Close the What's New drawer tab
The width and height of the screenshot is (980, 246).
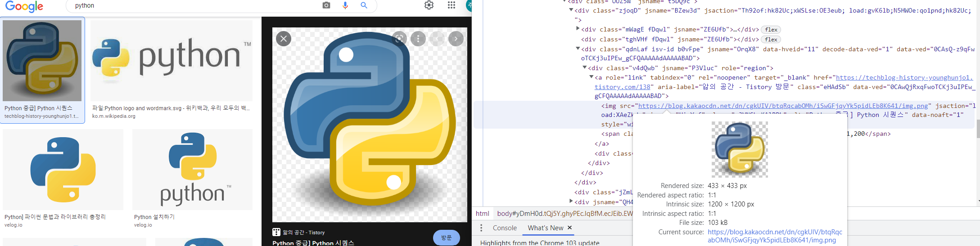[569, 228]
